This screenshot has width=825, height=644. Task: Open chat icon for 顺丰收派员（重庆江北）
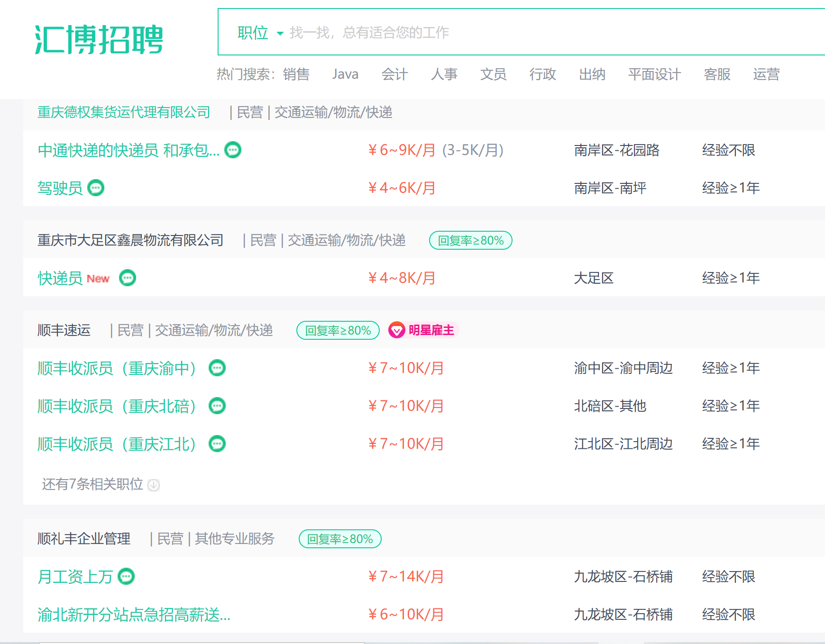click(x=217, y=444)
